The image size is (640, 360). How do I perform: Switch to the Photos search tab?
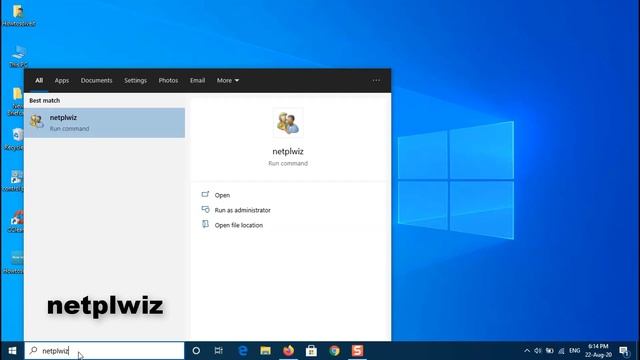point(168,80)
